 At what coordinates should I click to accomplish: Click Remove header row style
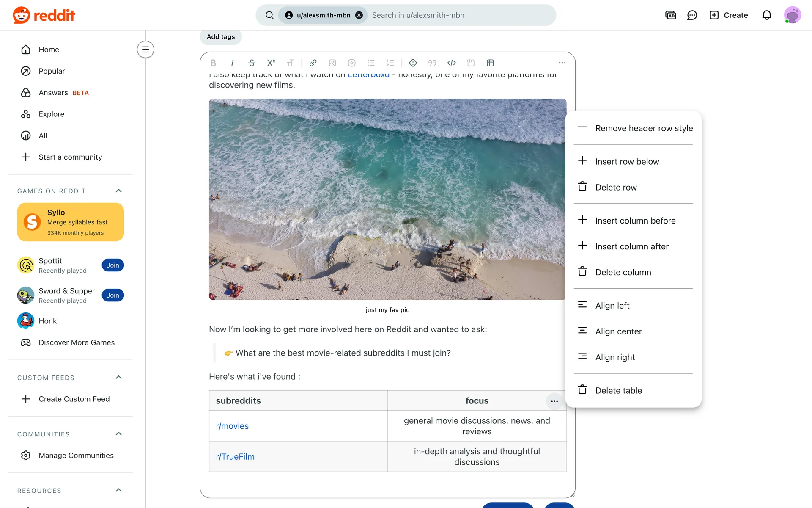tap(643, 128)
